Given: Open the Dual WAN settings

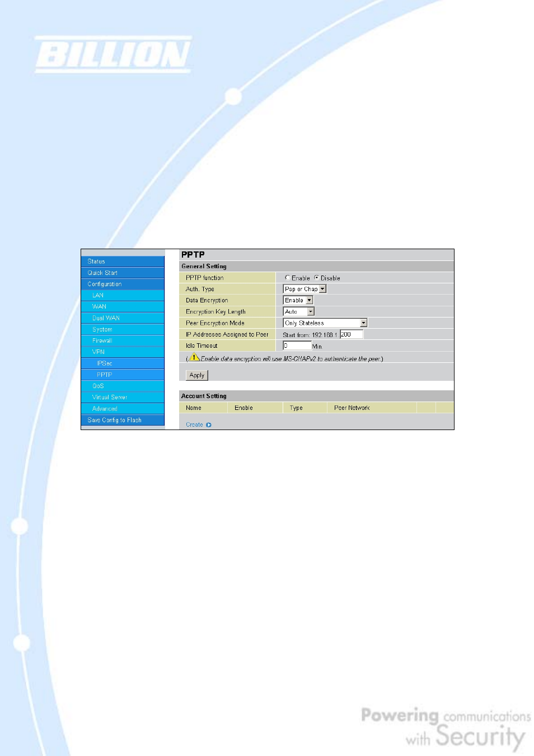Looking at the screenshot, I should point(106,318).
